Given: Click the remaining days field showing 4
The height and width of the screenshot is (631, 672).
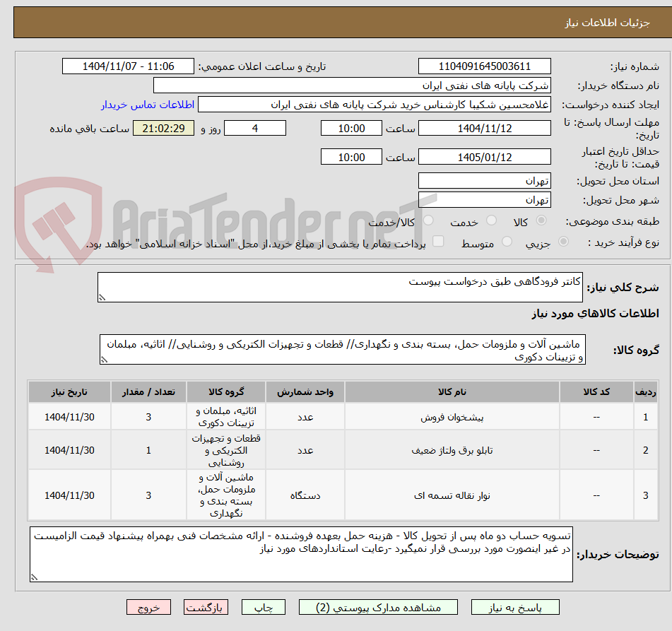Looking at the screenshot, I should coord(255,128).
